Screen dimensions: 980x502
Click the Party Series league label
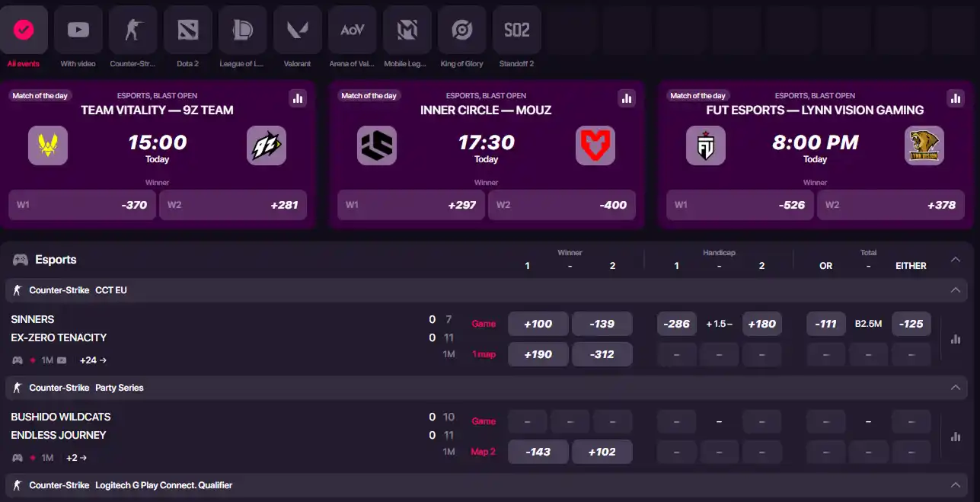[x=120, y=388]
